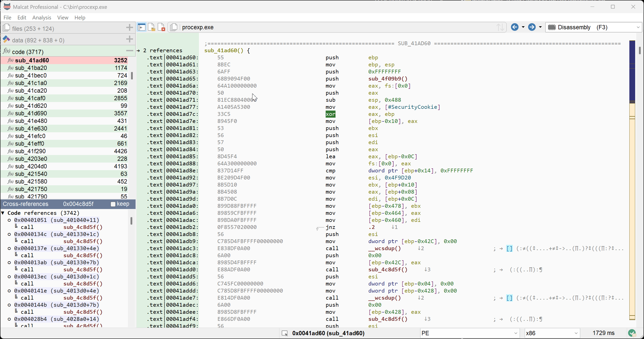Viewport: 644px width, 339px height.
Task: Click the 0x4F9D20 operand value
Action: 398,178
